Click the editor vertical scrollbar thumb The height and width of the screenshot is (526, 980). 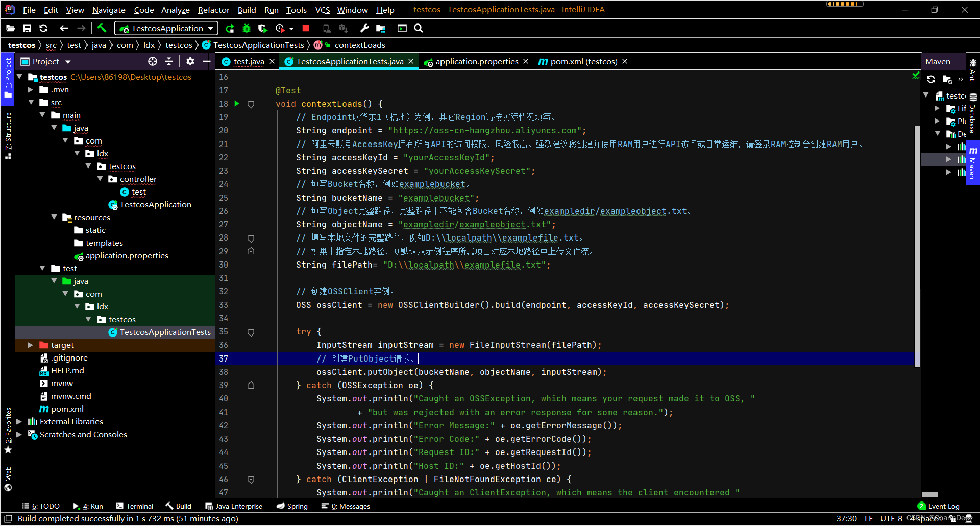pyautogui.click(x=917, y=245)
